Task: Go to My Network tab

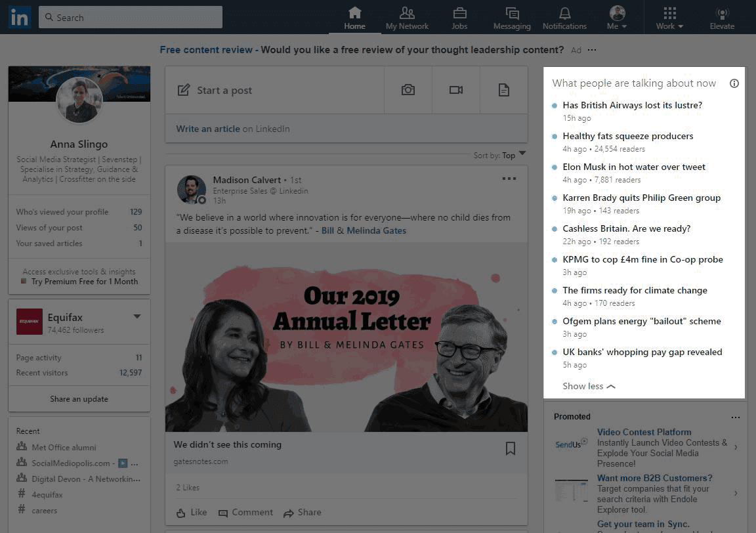Action: tap(407, 18)
